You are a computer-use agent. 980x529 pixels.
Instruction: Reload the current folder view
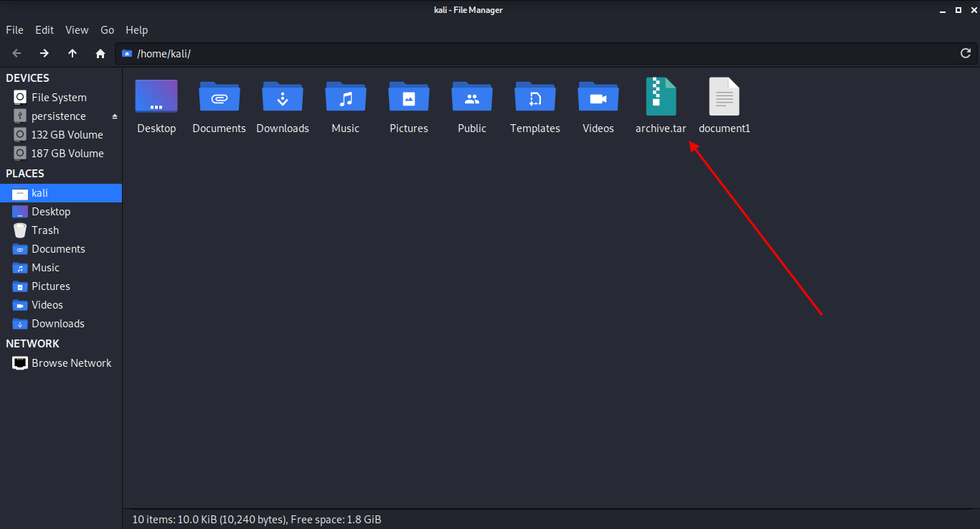[x=966, y=53]
